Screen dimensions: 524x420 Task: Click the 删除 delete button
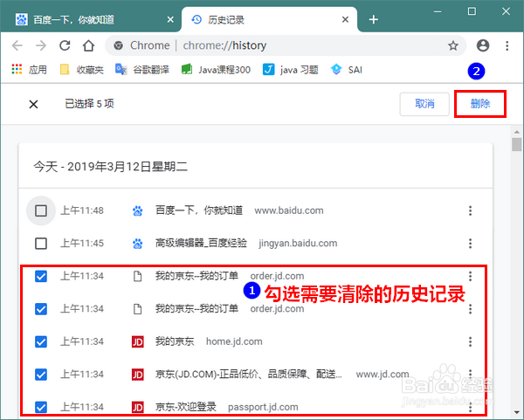point(480,104)
